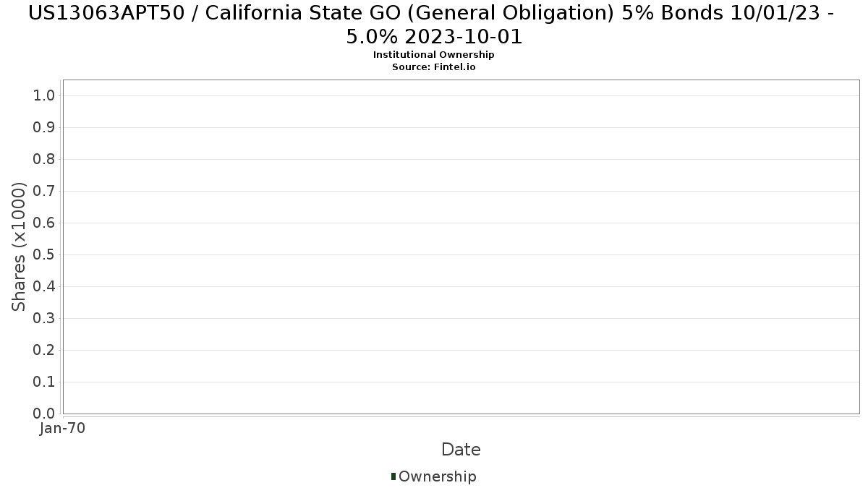Click the 0.1 y-axis tick label
868x488 pixels.
click(x=43, y=382)
